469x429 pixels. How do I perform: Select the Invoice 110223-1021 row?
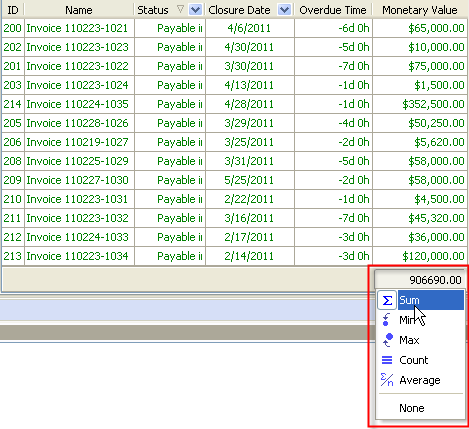point(234,28)
